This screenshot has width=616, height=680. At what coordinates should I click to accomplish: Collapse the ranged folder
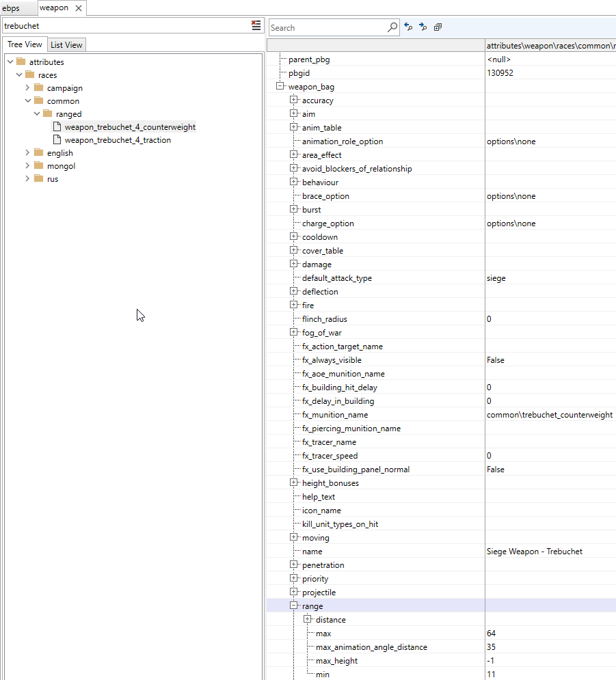click(37, 113)
